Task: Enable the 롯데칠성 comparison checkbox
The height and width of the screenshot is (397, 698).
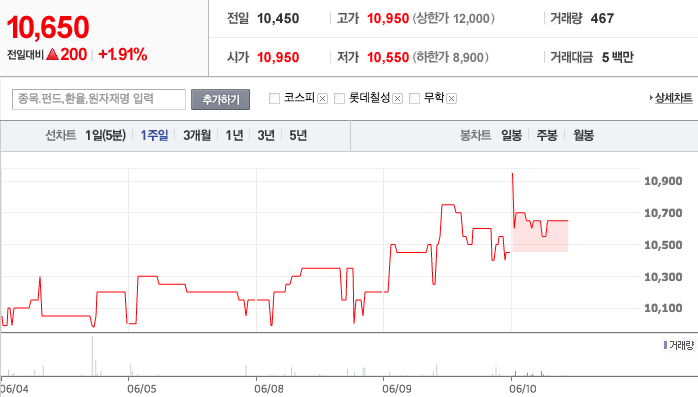Action: click(339, 98)
